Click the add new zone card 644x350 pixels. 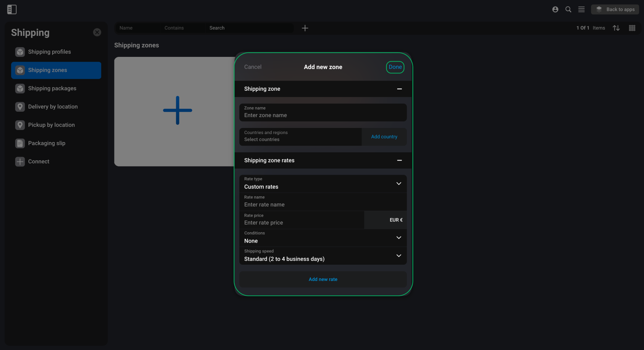pos(174,111)
